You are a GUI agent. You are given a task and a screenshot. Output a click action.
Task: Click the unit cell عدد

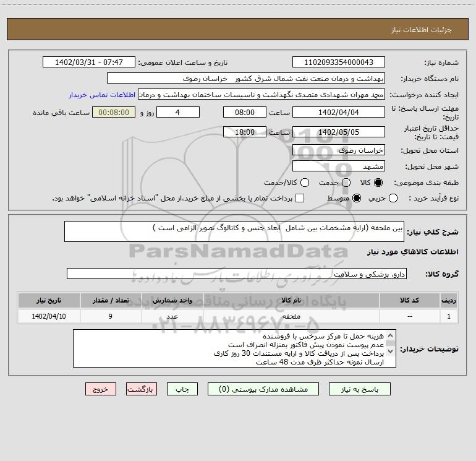(172, 316)
